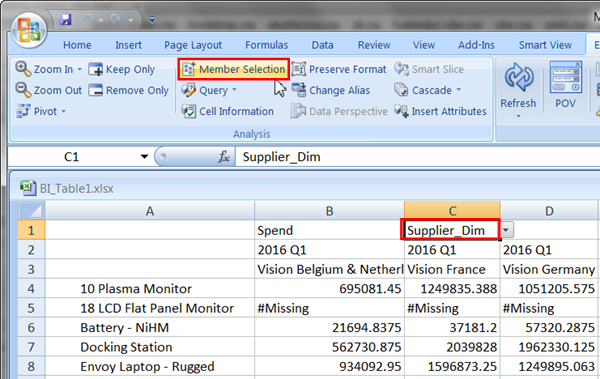Expand the Pivot dropdown arrow

[x=64, y=111]
